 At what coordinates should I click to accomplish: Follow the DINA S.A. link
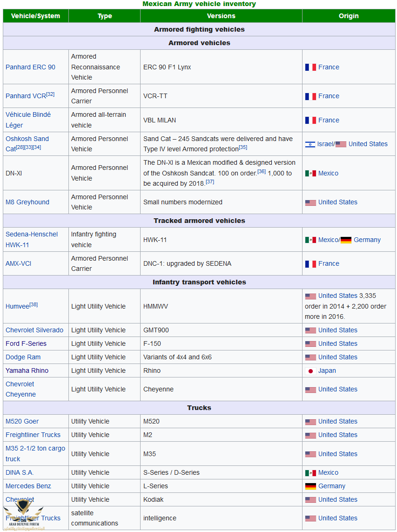click(20, 472)
